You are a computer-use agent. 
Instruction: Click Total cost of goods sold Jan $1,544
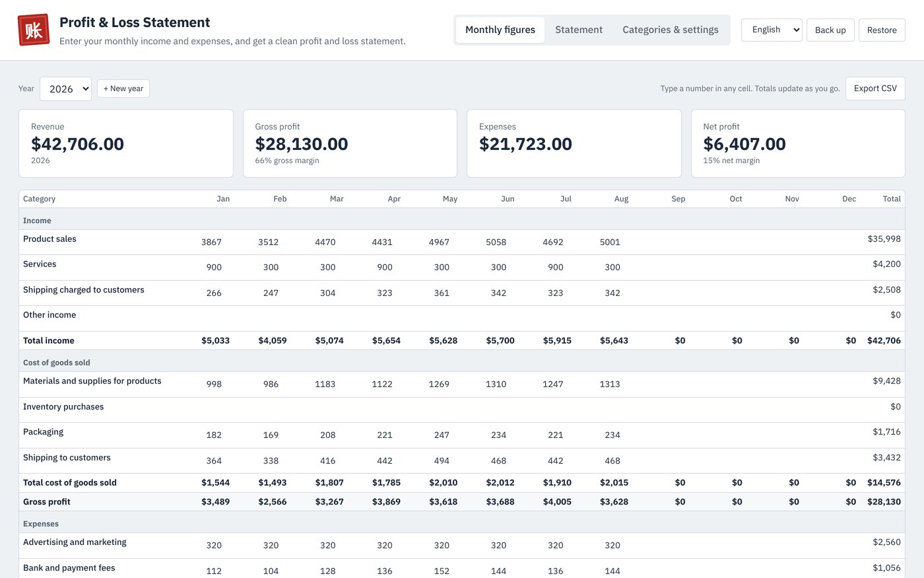[x=215, y=483]
